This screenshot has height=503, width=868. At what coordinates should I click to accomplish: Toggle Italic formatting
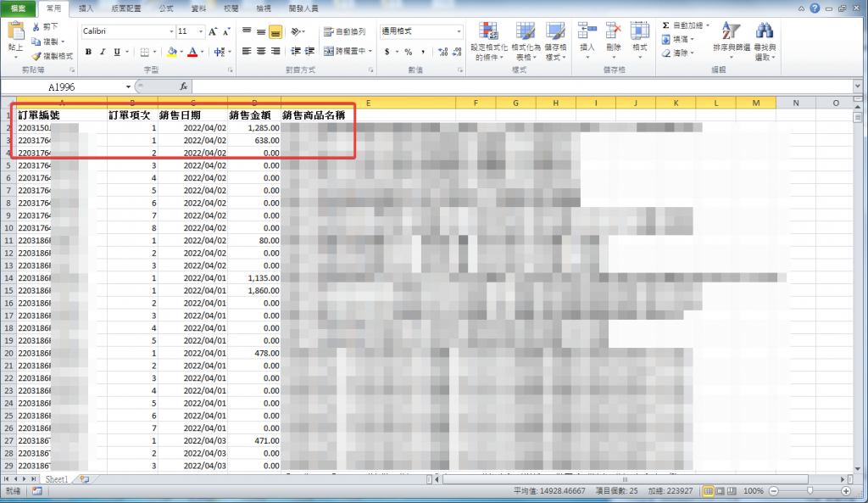click(x=102, y=52)
